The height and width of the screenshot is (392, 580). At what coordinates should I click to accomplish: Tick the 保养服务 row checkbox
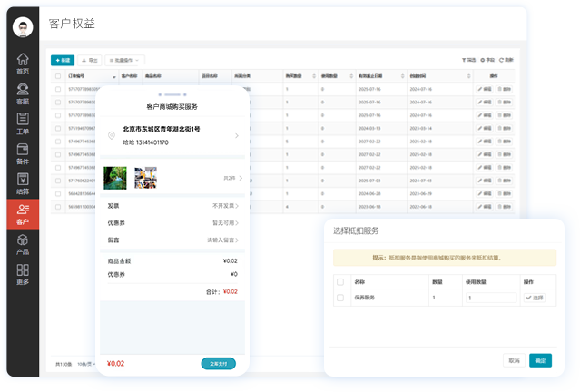click(340, 298)
